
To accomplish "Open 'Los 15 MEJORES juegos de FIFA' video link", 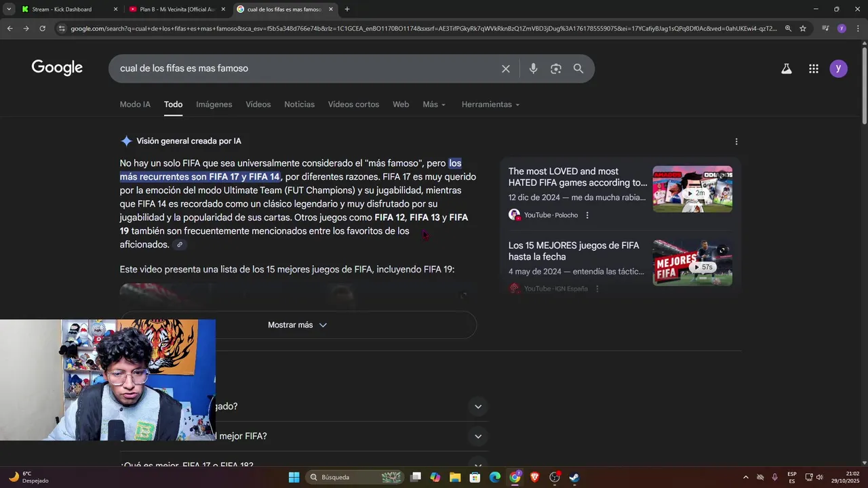I will 574,251.
